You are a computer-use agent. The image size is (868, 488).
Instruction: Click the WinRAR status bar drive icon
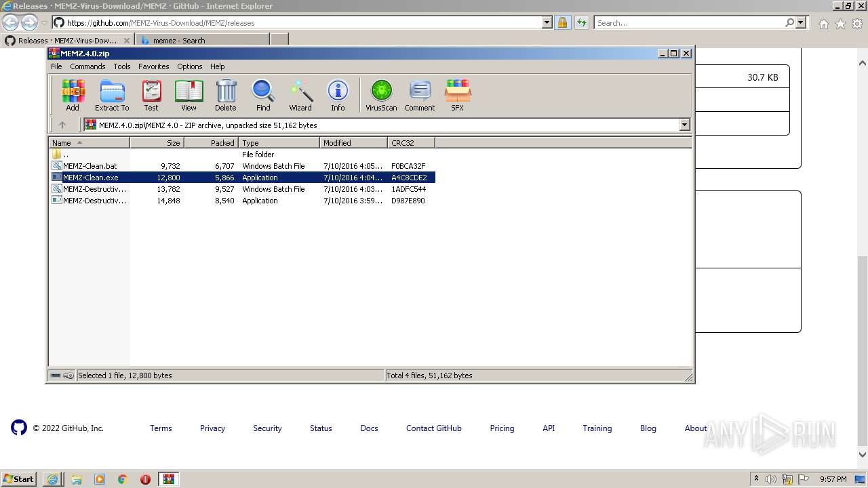click(56, 375)
